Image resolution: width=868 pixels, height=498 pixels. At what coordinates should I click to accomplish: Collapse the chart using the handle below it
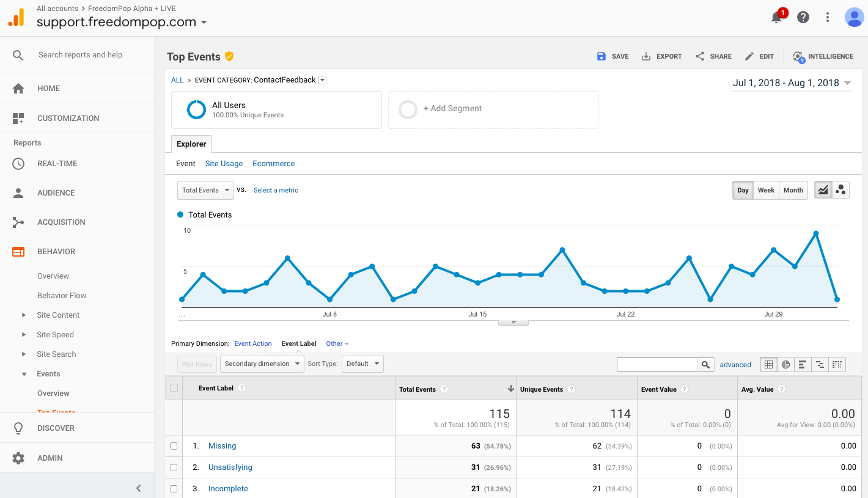coord(513,322)
